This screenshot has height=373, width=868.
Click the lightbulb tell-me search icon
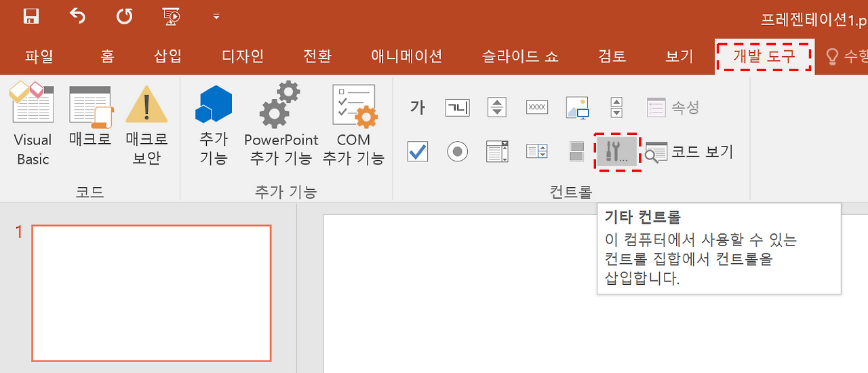832,57
